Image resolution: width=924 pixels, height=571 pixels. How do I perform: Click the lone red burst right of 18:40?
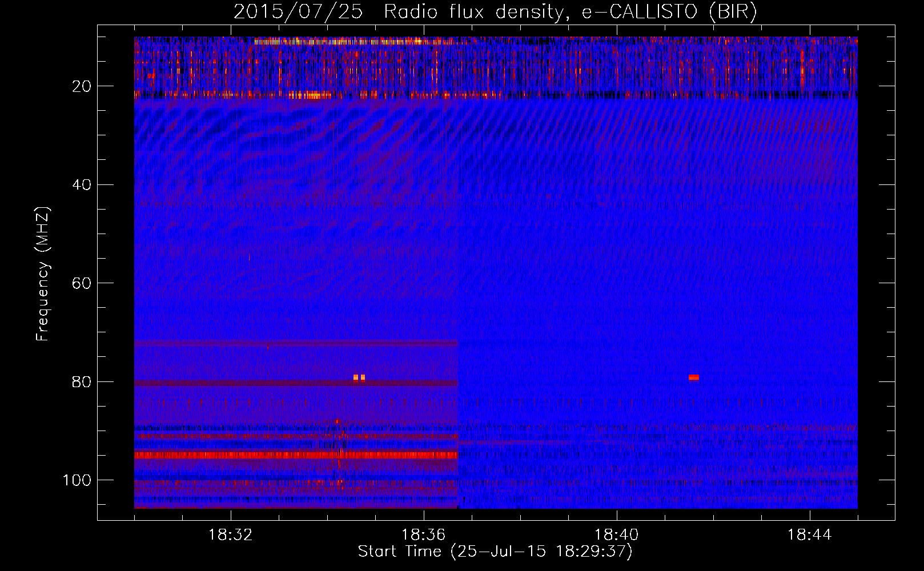point(694,377)
